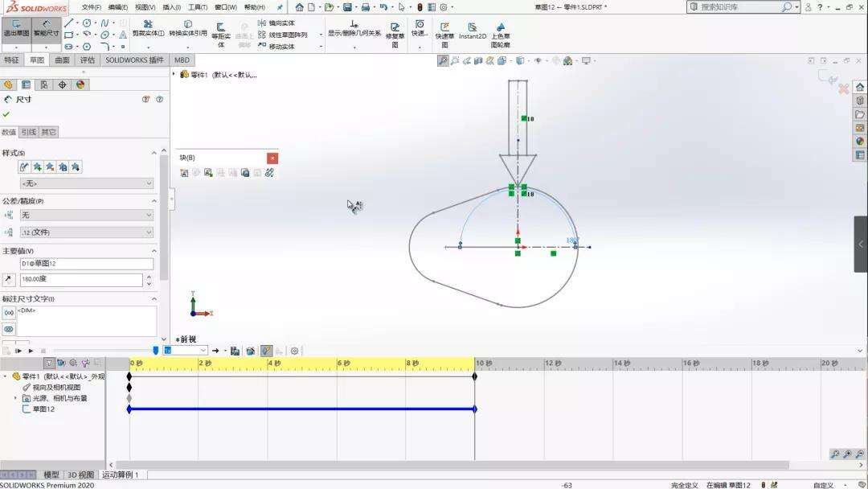Toggle the motion study key property filter
The image size is (868, 489).
pyautogui.click(x=50, y=362)
